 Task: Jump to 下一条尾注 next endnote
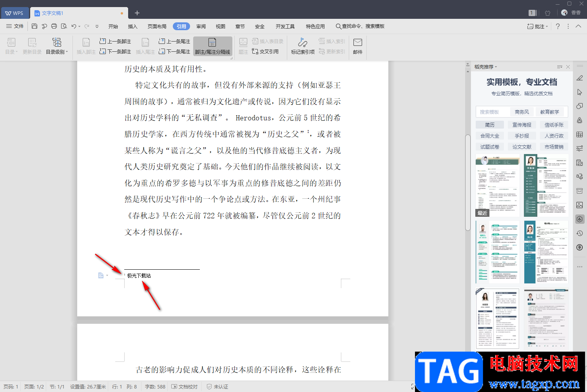(174, 51)
